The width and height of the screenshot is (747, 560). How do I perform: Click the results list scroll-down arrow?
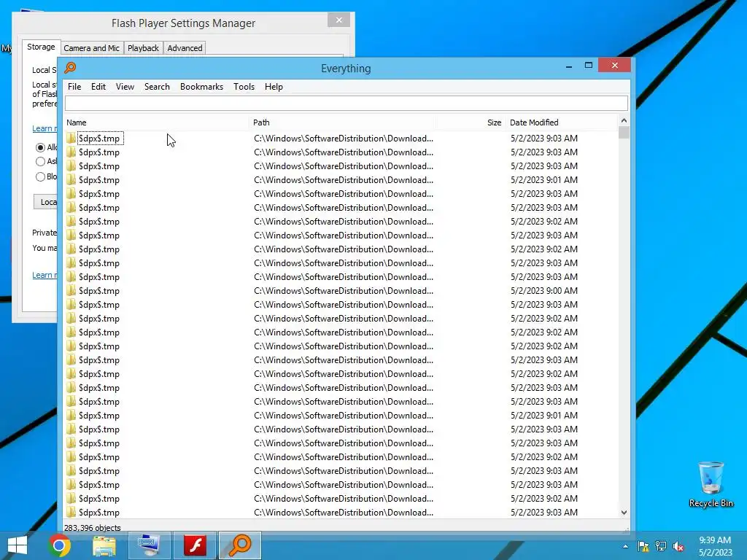click(624, 513)
